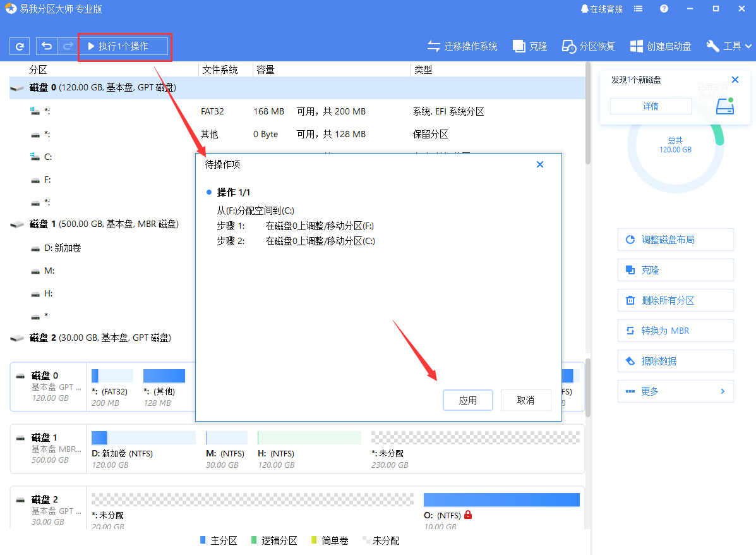Open 迁移操作系统 migrate OS tool
The image size is (756, 555).
[x=462, y=46]
